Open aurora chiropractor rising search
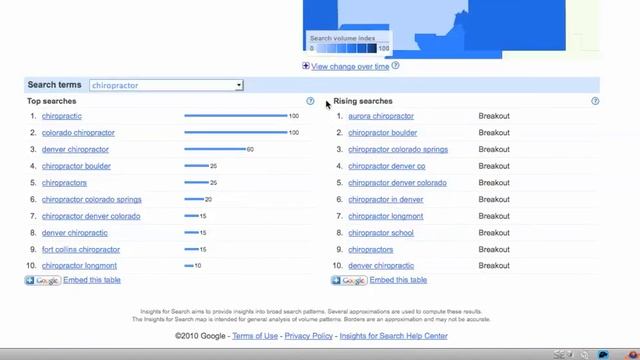This screenshot has height=360, width=640. [x=381, y=116]
